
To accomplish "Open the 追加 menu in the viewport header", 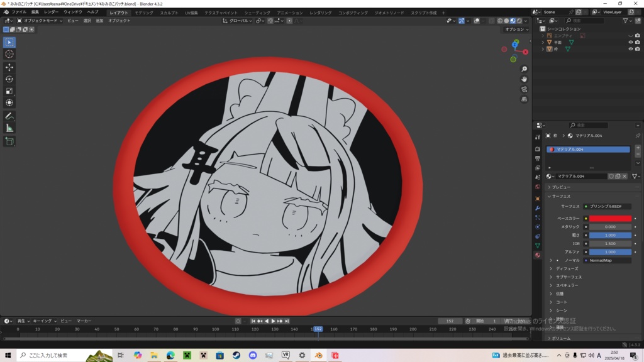I will point(99,21).
